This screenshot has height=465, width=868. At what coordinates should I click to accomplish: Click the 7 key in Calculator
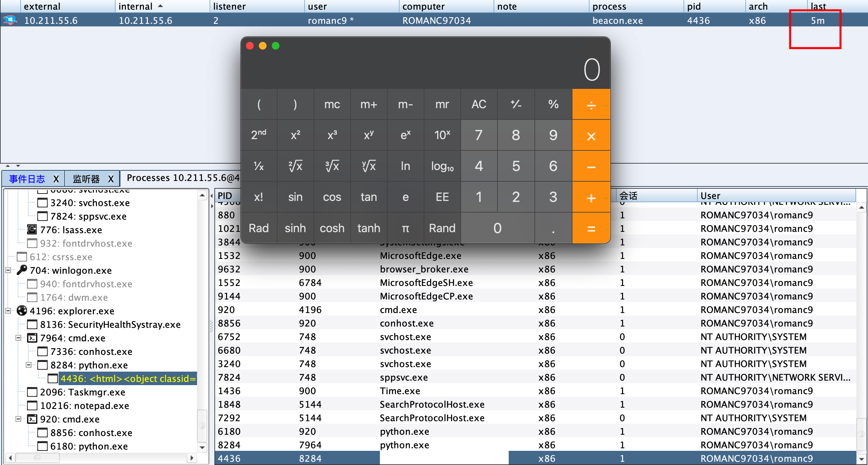tap(478, 136)
